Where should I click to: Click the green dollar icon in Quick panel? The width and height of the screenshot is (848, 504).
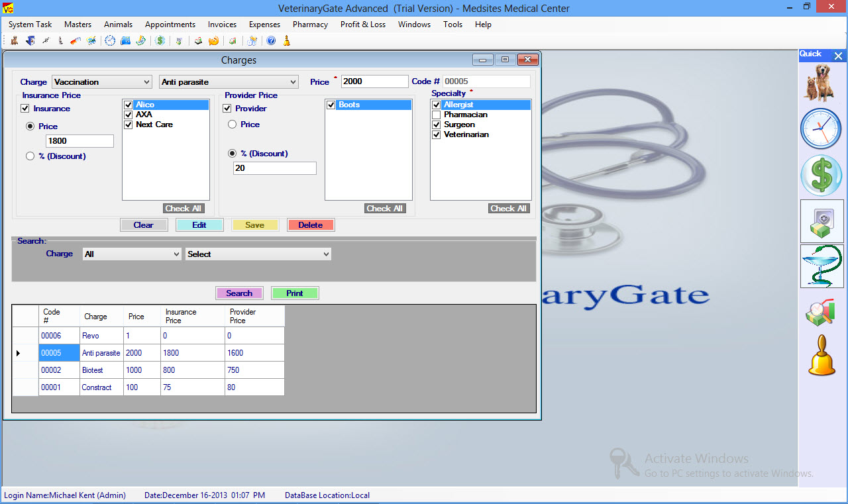pyautogui.click(x=821, y=176)
